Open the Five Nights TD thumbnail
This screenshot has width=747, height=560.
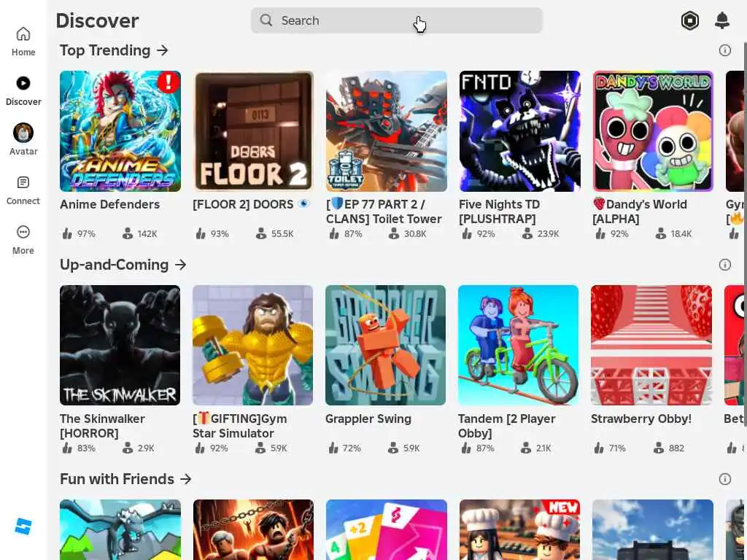(x=519, y=131)
